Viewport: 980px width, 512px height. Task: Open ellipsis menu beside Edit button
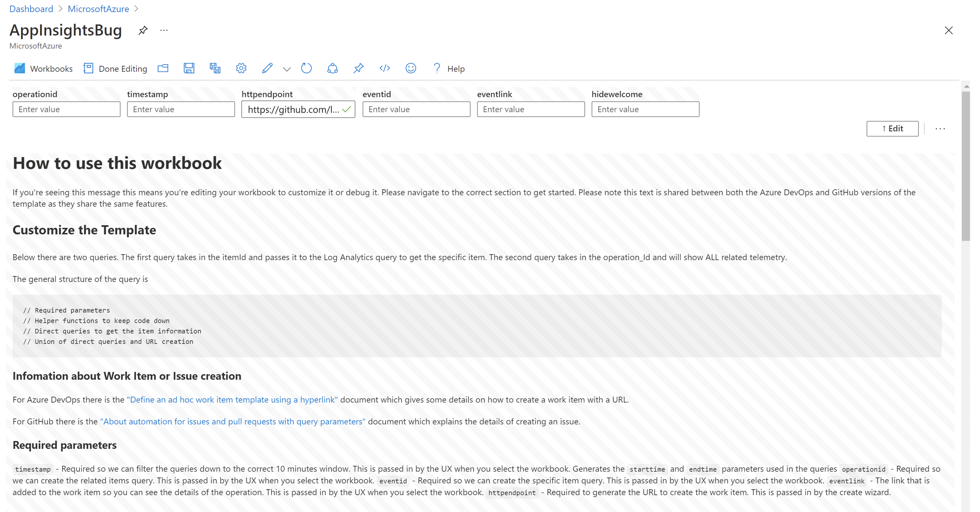coord(940,129)
